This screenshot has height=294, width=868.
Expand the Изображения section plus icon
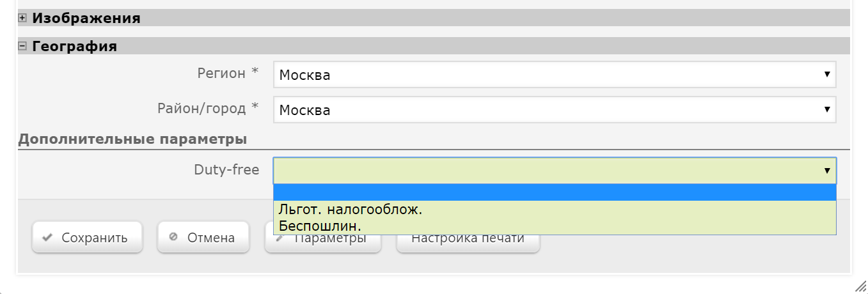(x=22, y=19)
